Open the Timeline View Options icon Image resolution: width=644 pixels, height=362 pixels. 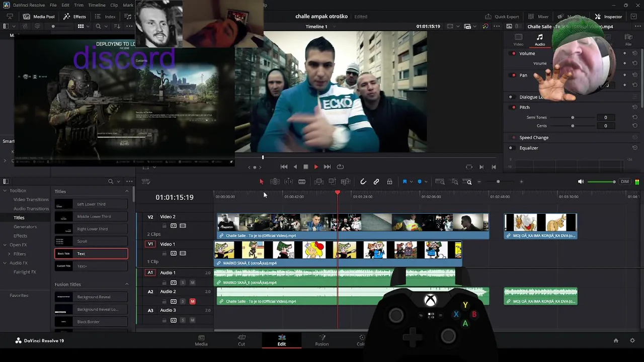point(146,182)
